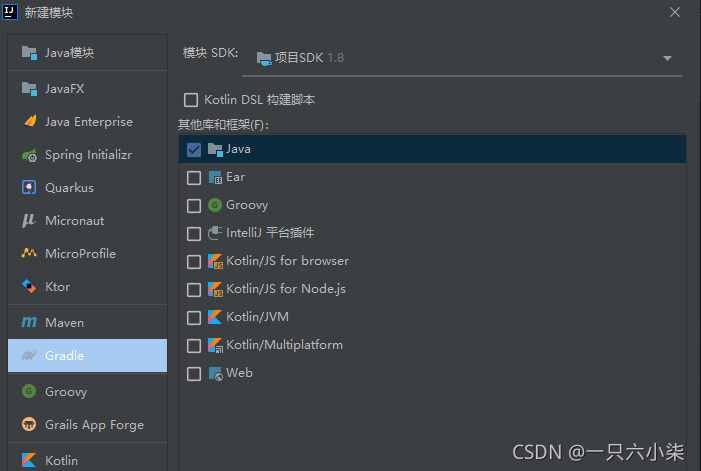Open the 模块 SDK dropdown arrow
Viewport: 701px width, 471px height.
pos(667,59)
